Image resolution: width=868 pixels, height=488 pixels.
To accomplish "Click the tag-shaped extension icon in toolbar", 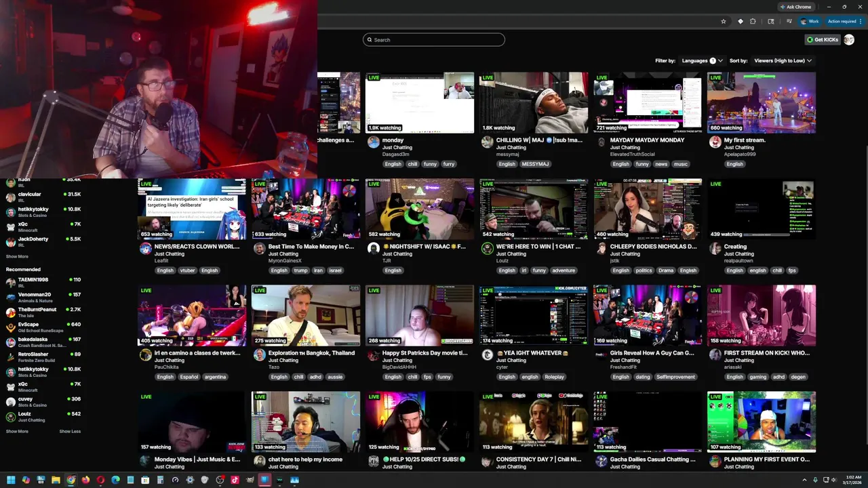I will click(740, 21).
